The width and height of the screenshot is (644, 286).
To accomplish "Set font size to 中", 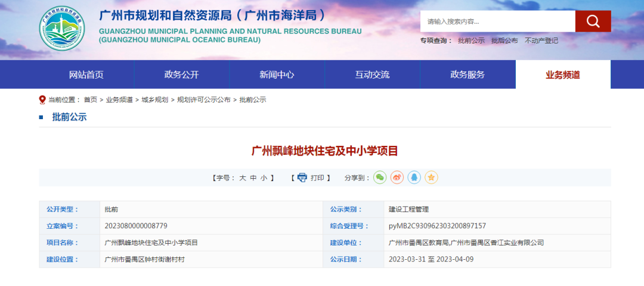I will pyautogui.click(x=253, y=178).
